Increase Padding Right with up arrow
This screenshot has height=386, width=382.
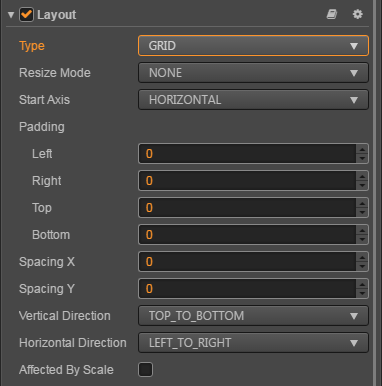click(x=362, y=176)
